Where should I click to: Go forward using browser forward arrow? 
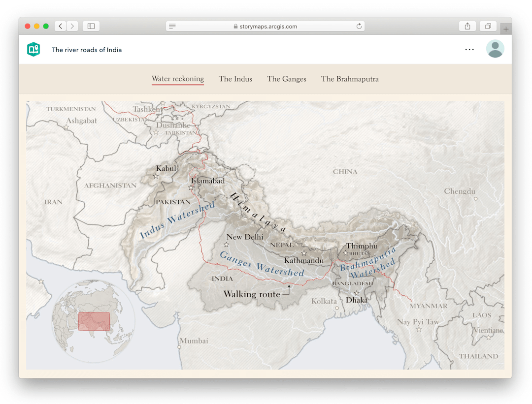tap(72, 26)
